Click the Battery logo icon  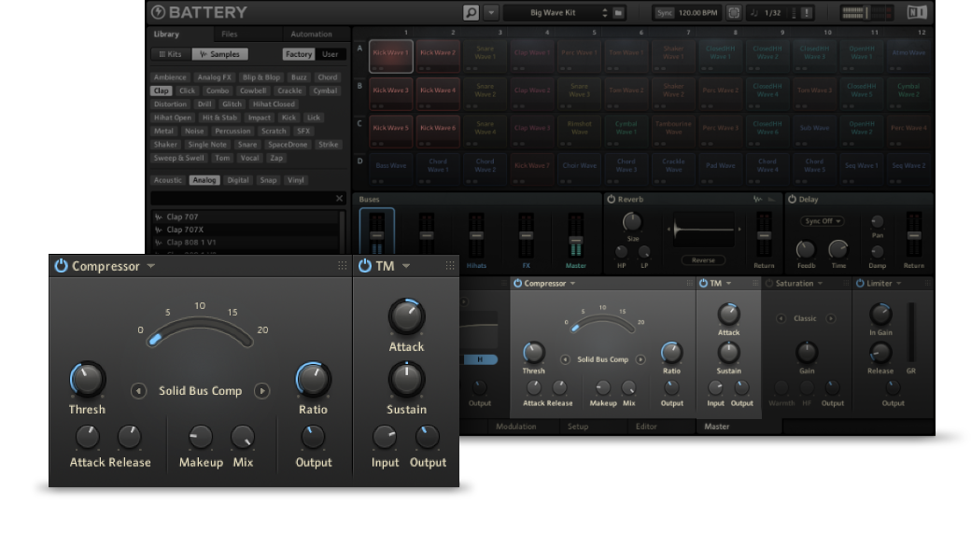pyautogui.click(x=158, y=12)
